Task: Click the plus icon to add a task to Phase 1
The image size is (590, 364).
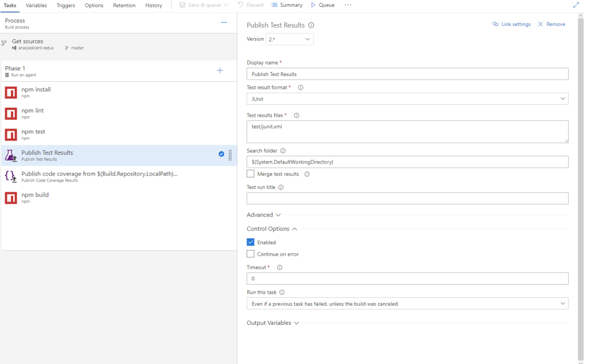Action: (x=220, y=70)
